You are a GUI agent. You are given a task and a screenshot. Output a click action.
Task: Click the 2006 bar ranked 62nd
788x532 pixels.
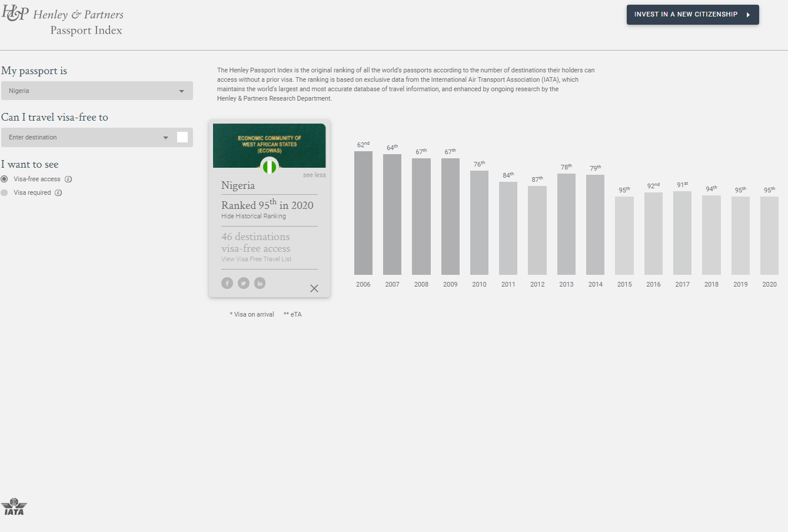coord(363,213)
